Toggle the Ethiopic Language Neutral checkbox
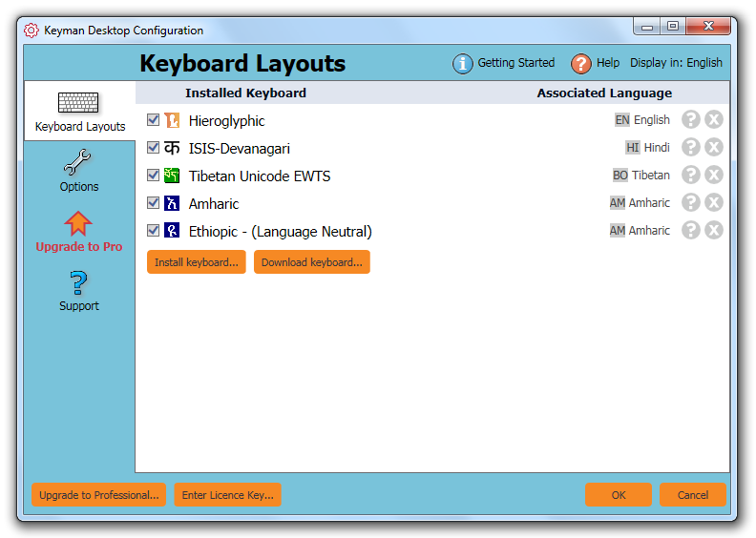This screenshot has width=756, height=538. tap(154, 230)
